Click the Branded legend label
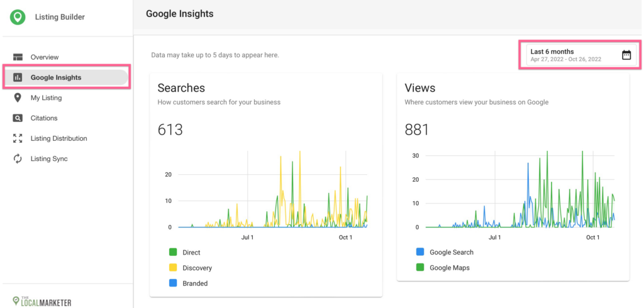 click(195, 283)
